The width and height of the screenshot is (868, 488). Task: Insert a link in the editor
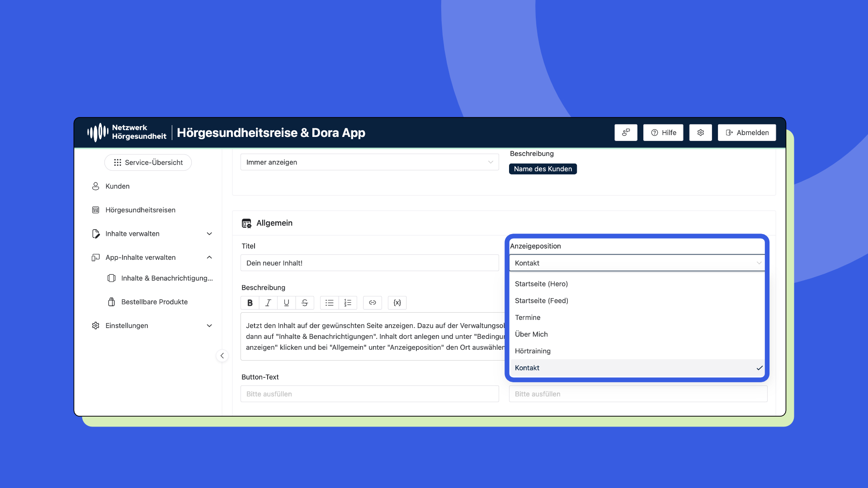click(x=373, y=303)
